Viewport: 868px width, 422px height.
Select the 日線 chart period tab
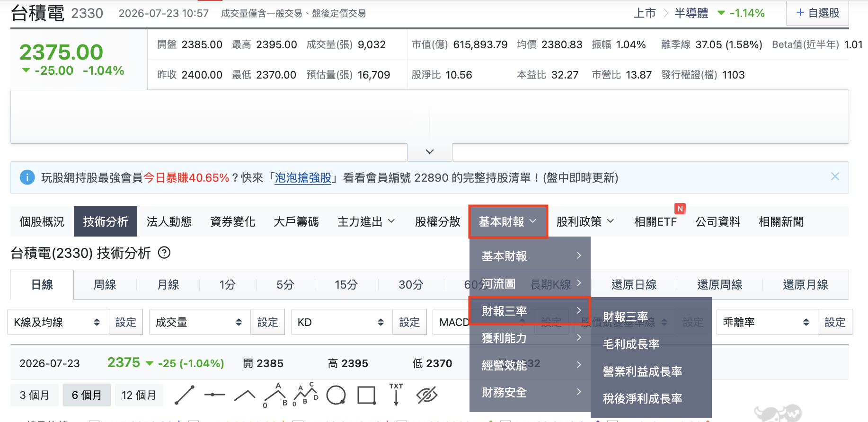(x=42, y=285)
